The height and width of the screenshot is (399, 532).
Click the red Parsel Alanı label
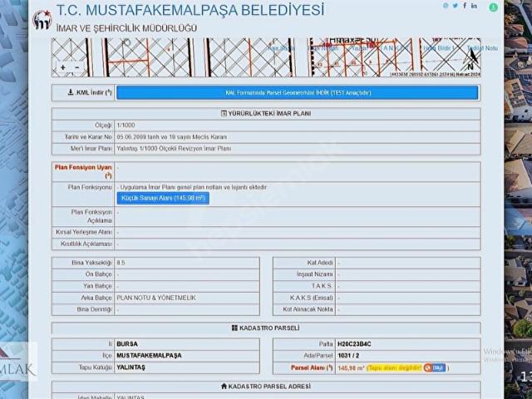pyautogui.click(x=313, y=367)
